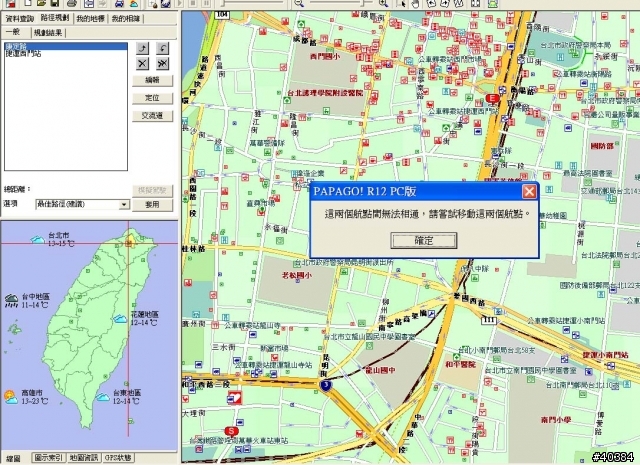Move selected waypoint up with the up-arrow icon
Screen dimensions: 640x465
(x=142, y=48)
